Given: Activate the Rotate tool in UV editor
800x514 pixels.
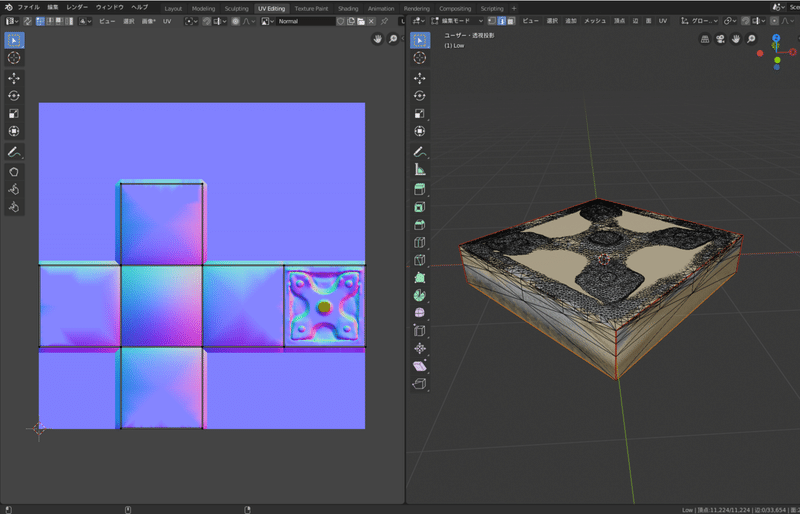Looking at the screenshot, I should point(14,95).
